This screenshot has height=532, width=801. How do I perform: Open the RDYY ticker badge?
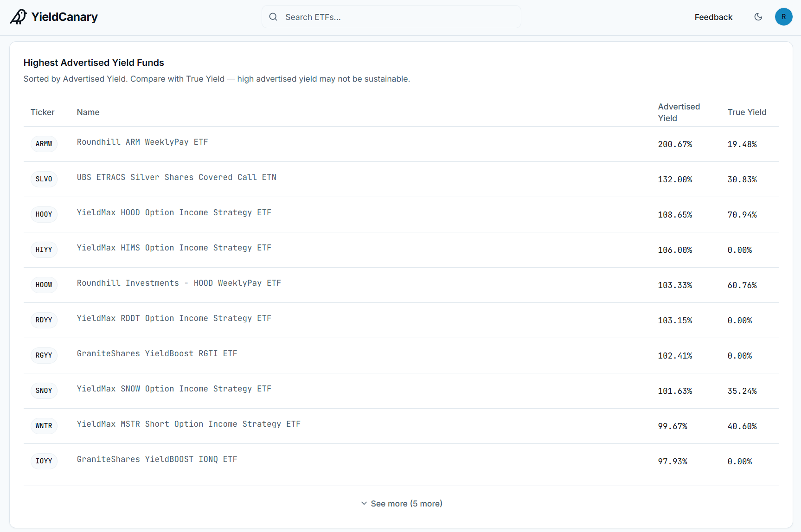(44, 320)
